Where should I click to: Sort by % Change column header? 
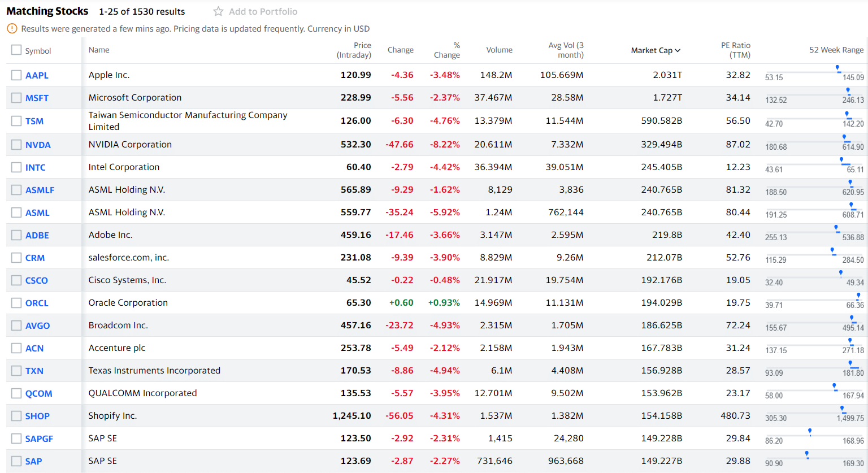(x=447, y=50)
